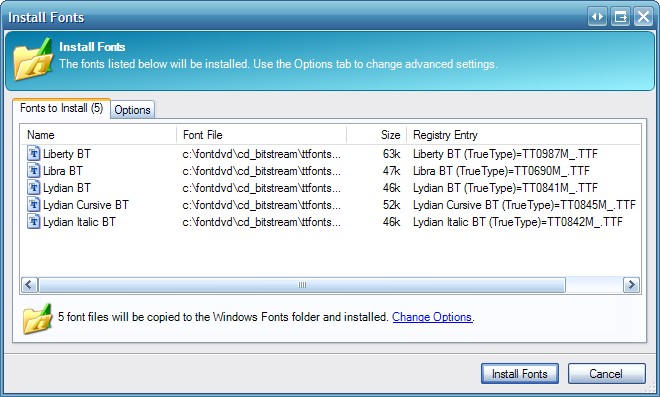Sort list by Registry Entry column header

coord(524,135)
